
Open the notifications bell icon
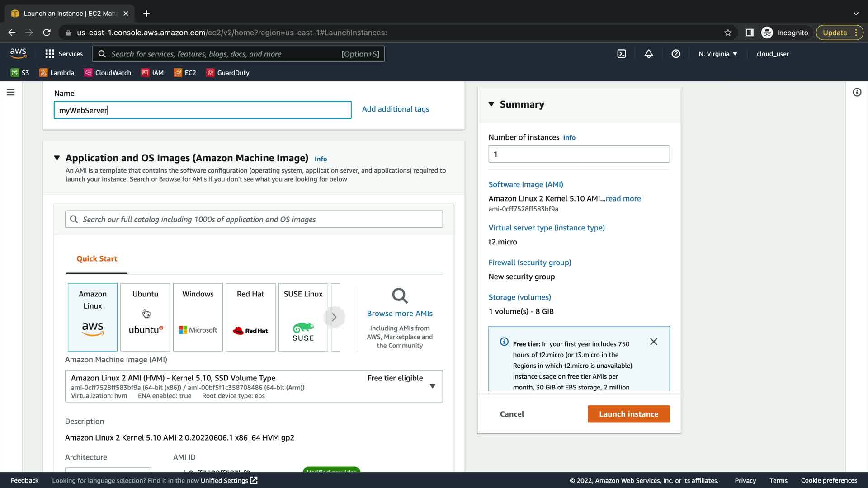coord(649,54)
